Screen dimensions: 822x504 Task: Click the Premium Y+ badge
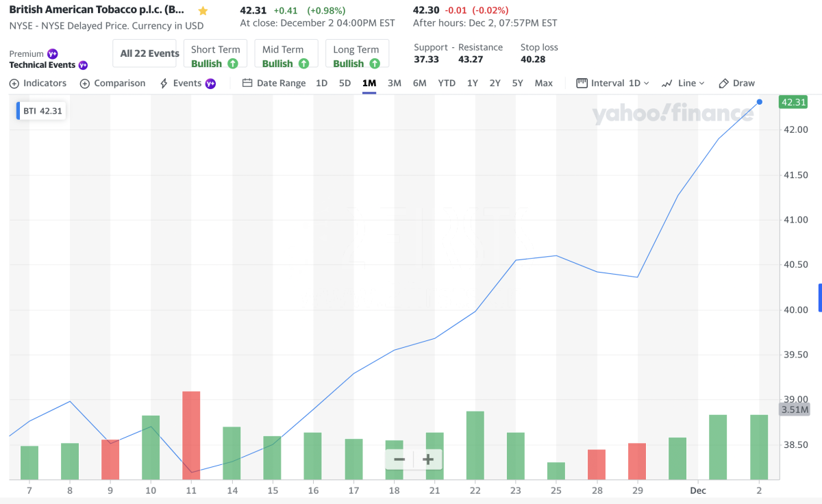tap(53, 54)
